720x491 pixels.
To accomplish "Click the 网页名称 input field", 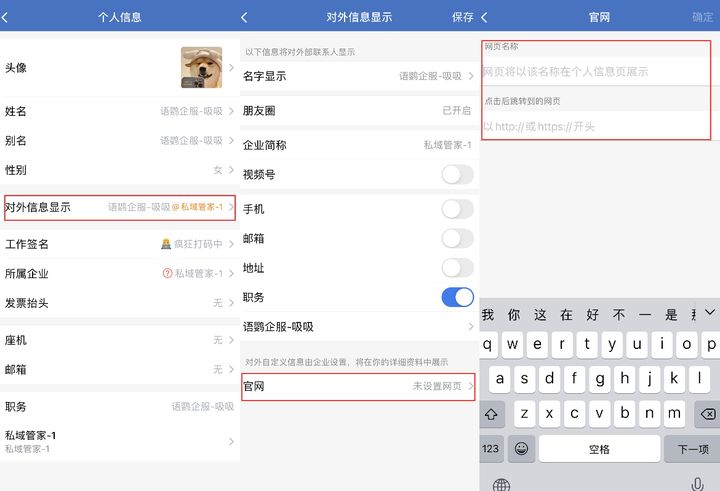I will (598, 72).
